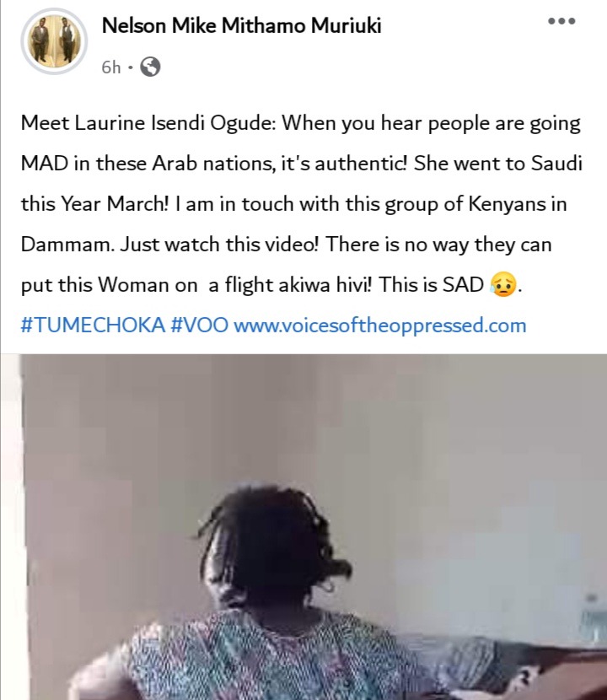Select the 'Meet Laurine Isendi Ogude' text
The width and height of the screenshot is (607, 700).
coord(148,123)
